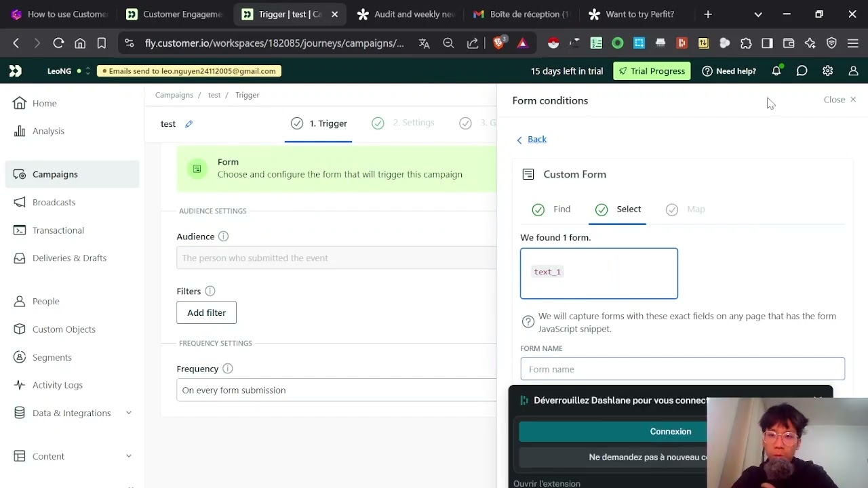The image size is (868, 488).
Task: Show Filters info tooltip icon
Action: click(210, 291)
